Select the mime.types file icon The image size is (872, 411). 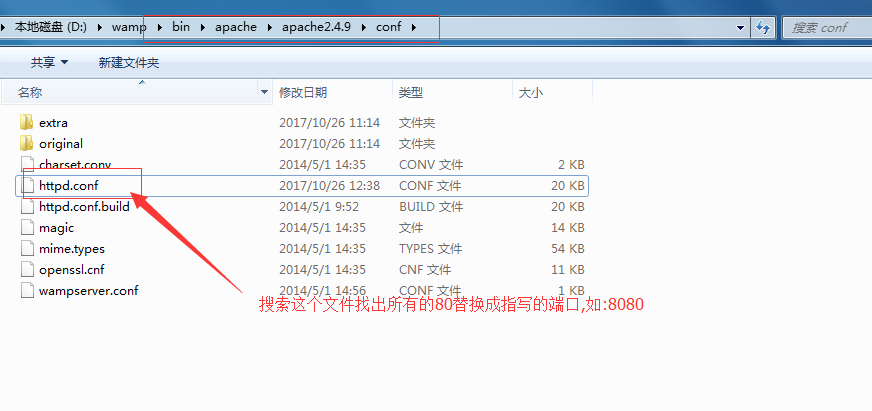pos(27,249)
